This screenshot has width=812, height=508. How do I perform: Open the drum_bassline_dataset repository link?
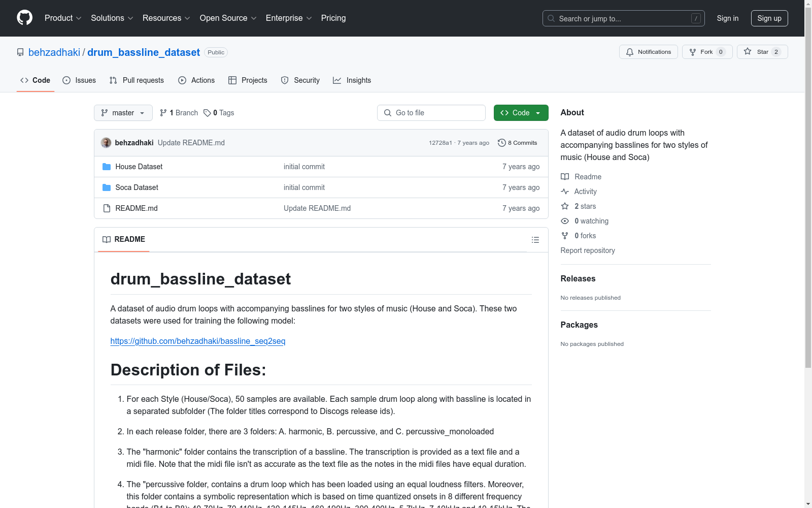(x=144, y=52)
